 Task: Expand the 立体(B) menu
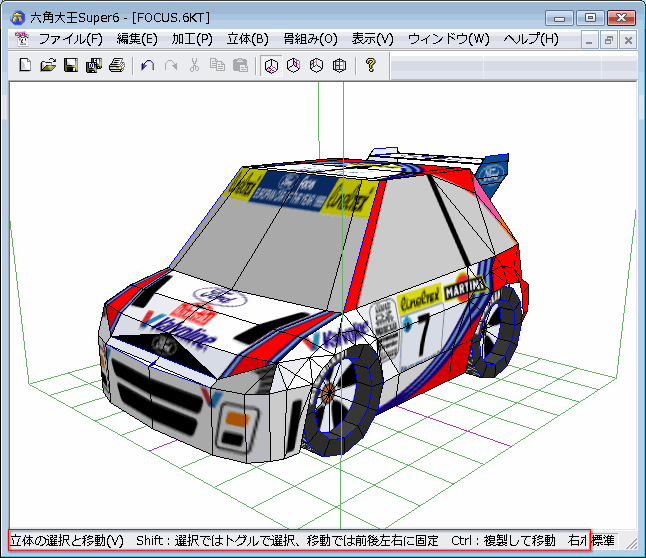coord(248,39)
